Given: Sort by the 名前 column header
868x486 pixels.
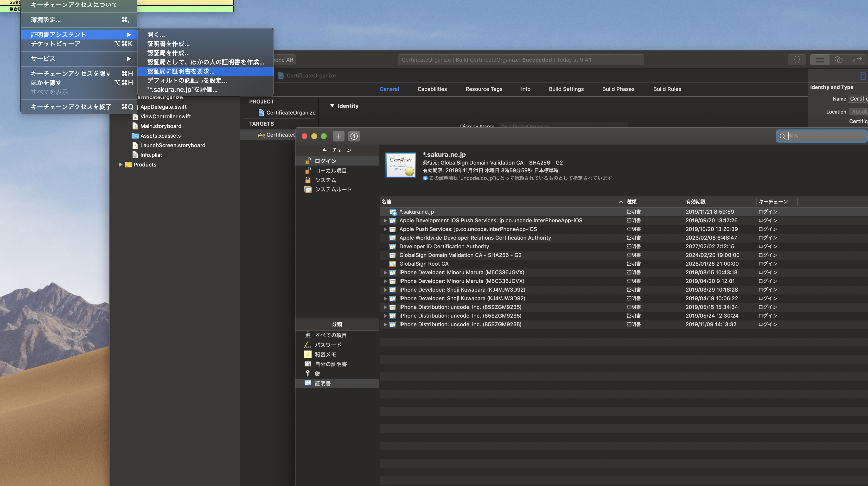Looking at the screenshot, I should click(x=502, y=202).
